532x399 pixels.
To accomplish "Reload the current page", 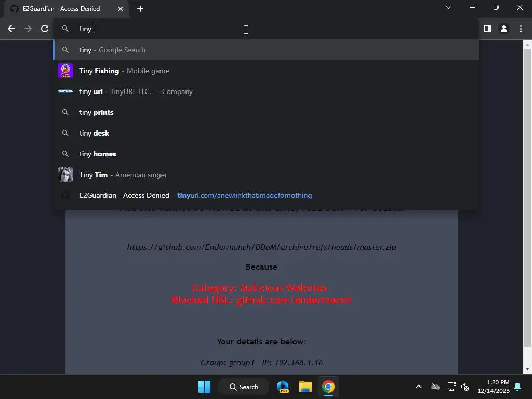I will (45, 29).
